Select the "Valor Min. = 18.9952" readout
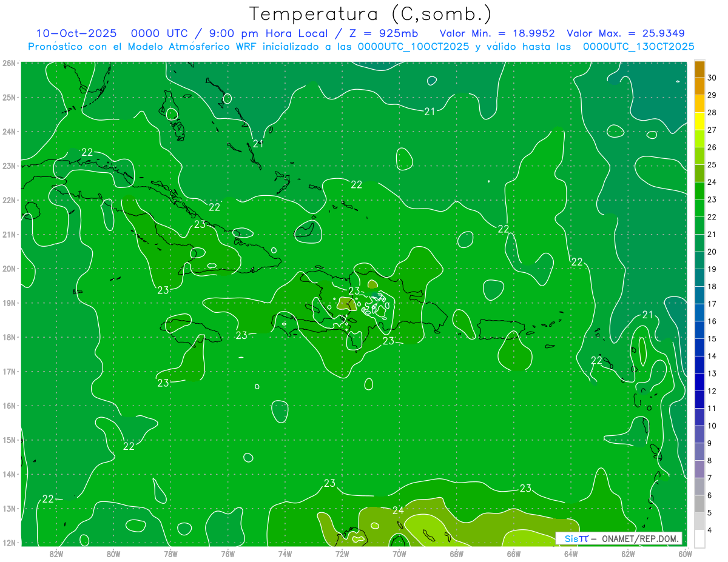The width and height of the screenshot is (728, 562). (498, 33)
